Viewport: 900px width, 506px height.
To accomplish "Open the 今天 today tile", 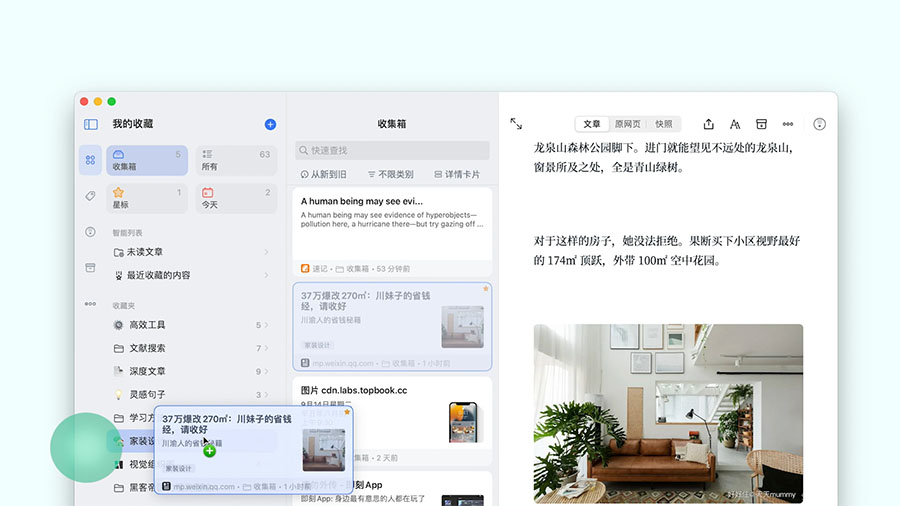I will (x=235, y=198).
